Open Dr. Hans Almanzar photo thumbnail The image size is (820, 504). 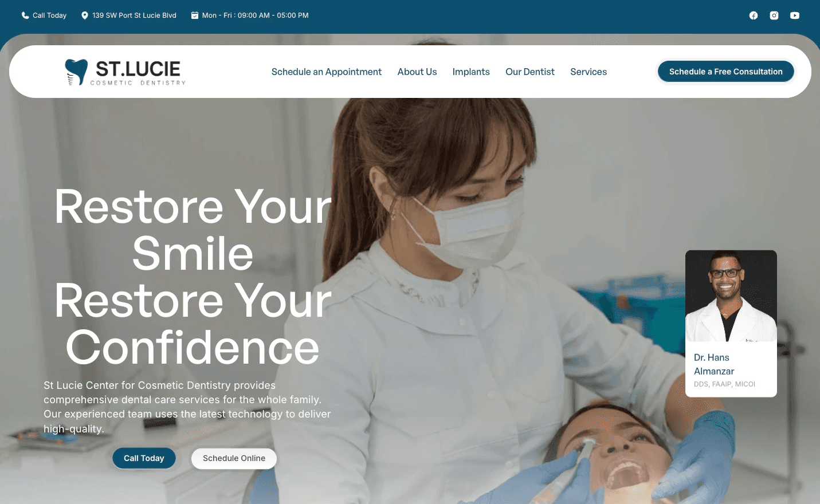(731, 296)
